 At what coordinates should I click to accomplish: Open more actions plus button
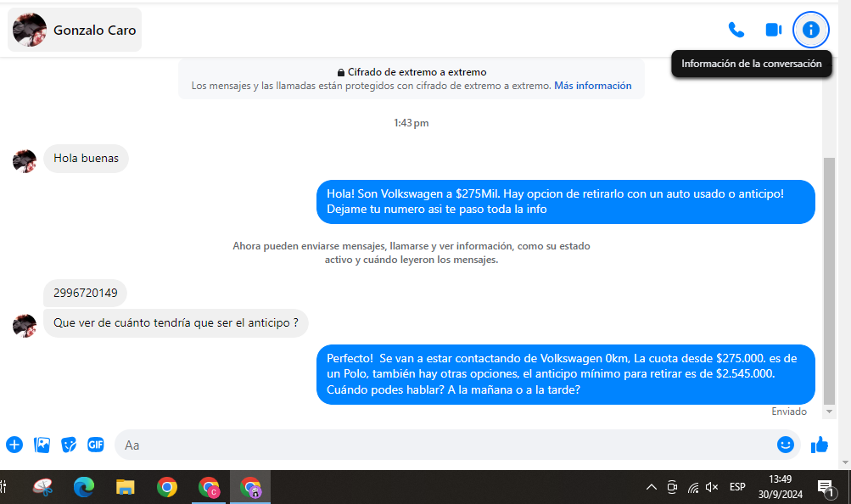pyautogui.click(x=14, y=445)
